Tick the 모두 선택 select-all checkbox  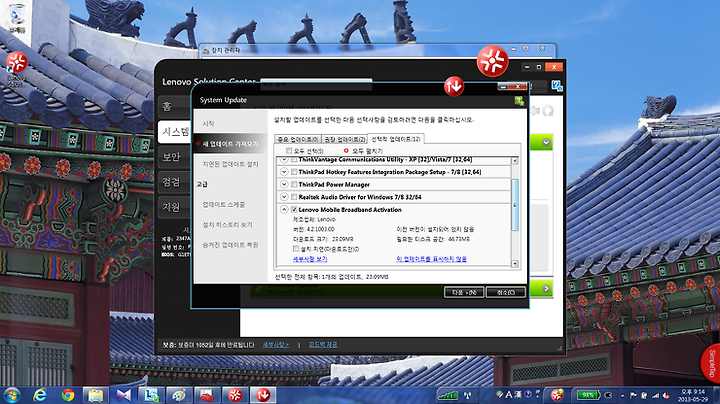click(x=289, y=151)
